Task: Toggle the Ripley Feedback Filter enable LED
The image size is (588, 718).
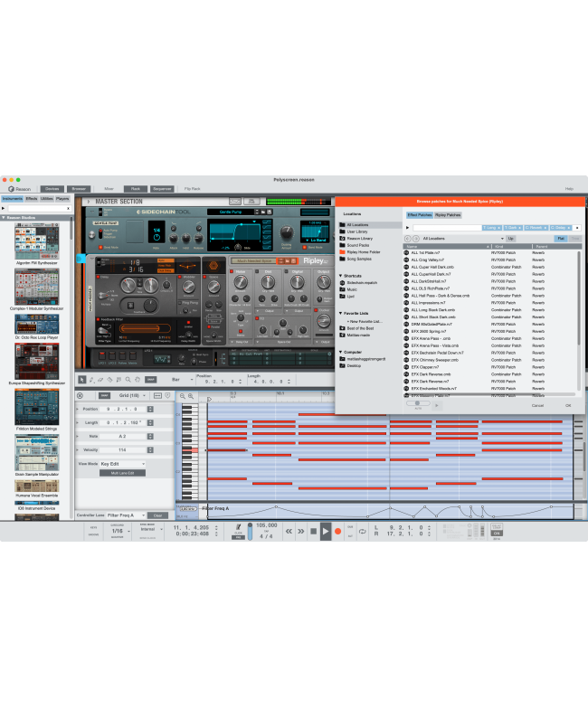Action: coord(98,319)
